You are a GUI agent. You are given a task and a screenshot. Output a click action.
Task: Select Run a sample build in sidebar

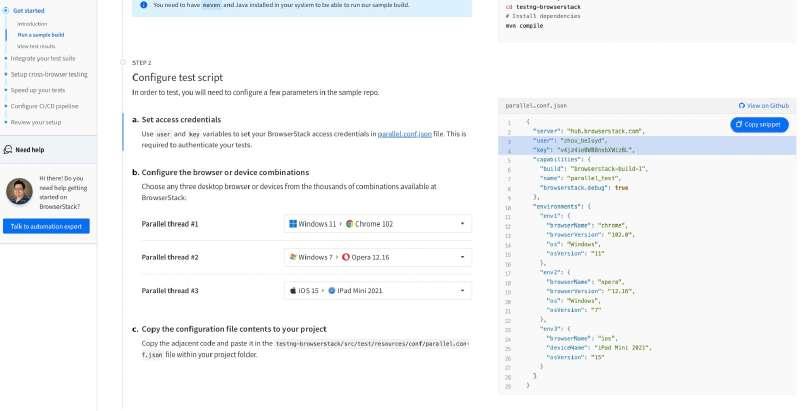(41, 35)
